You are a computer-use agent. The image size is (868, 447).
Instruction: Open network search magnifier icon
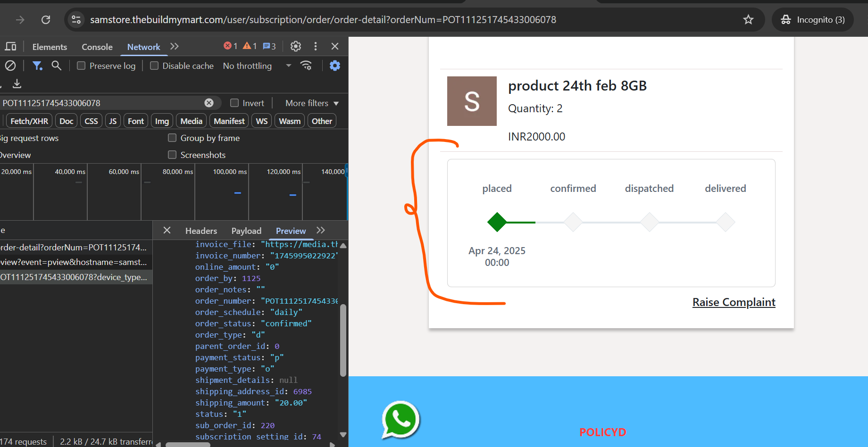56,66
